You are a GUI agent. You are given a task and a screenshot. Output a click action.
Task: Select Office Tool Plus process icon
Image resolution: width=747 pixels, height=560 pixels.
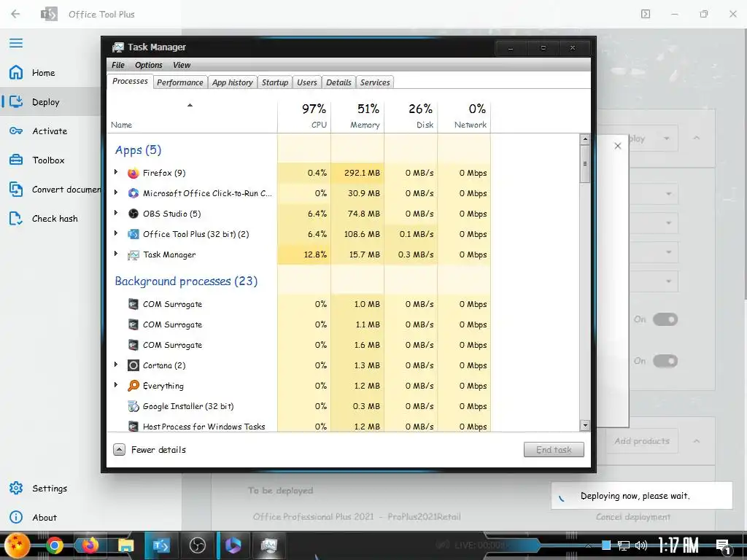pos(133,234)
